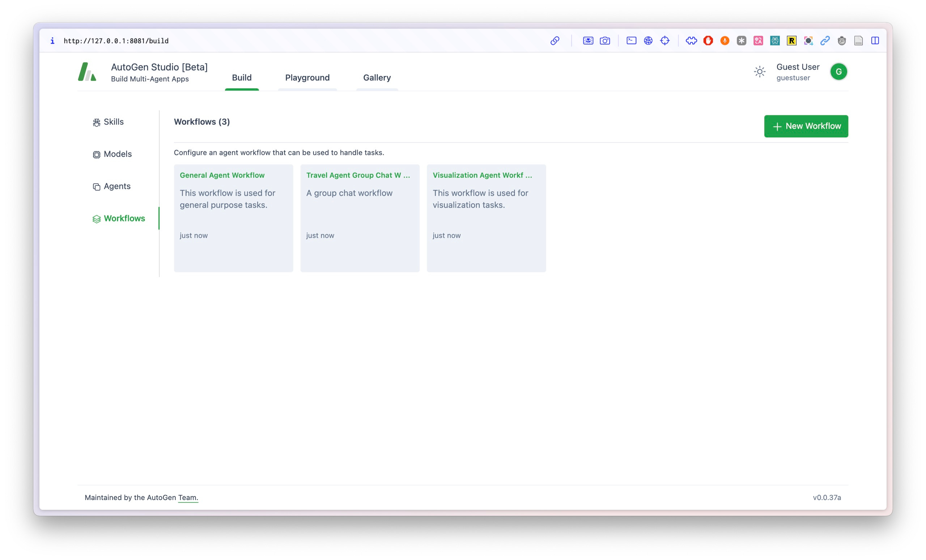926x560 pixels.
Task: Select Agents in the sidebar
Action: tap(116, 186)
